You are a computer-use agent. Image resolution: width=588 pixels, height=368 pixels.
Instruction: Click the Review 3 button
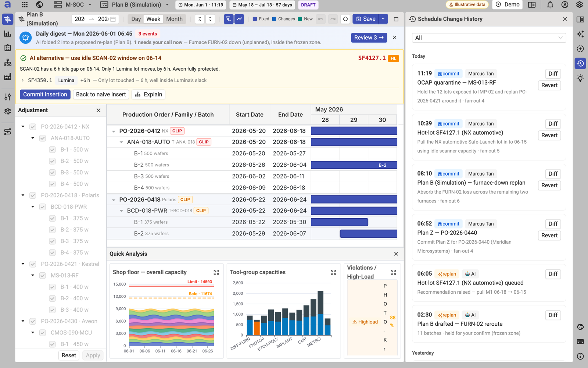pyautogui.click(x=369, y=38)
